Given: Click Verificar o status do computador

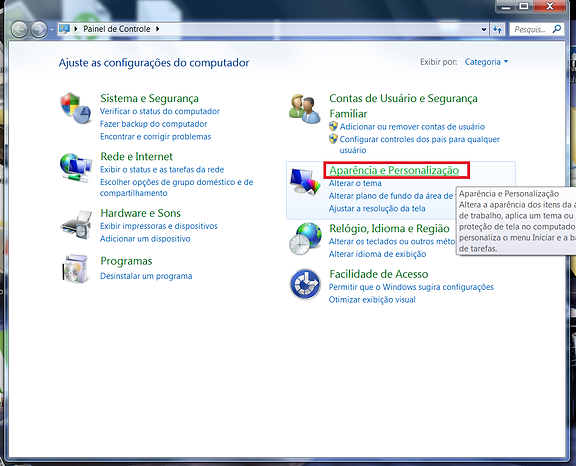Looking at the screenshot, I should [160, 111].
